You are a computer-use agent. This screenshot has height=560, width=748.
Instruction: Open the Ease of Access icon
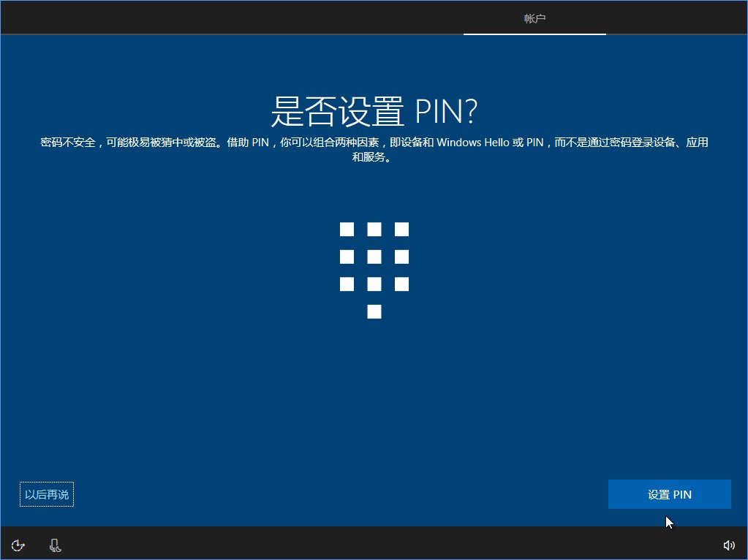tap(18, 545)
